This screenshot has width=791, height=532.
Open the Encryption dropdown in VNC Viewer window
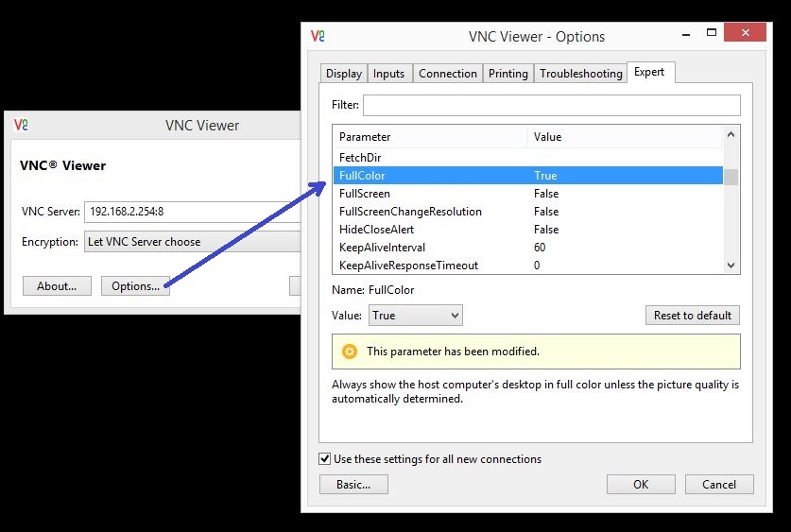193,242
